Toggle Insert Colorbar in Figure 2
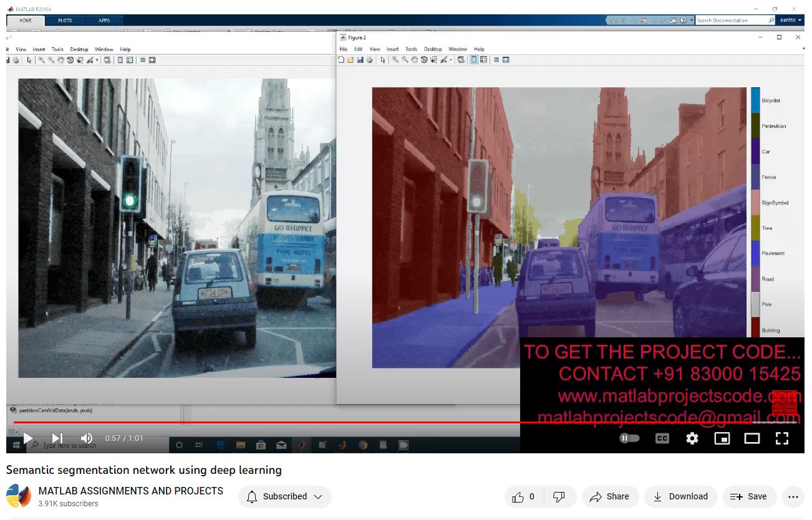 pos(474,60)
